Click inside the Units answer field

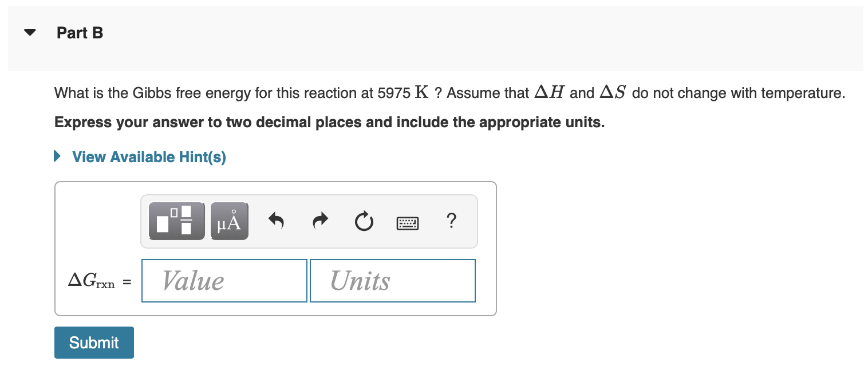pyautogui.click(x=392, y=280)
